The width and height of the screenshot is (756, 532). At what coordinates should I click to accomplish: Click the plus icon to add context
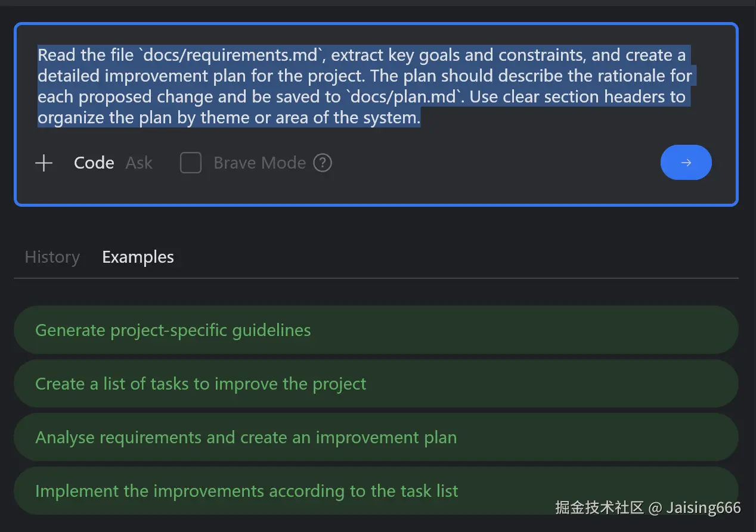click(44, 163)
